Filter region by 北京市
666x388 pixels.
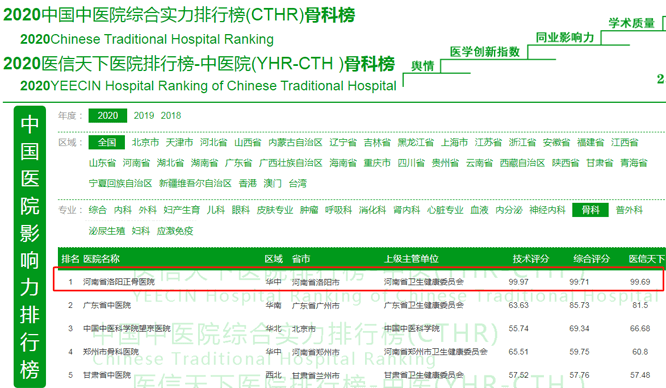point(145,142)
